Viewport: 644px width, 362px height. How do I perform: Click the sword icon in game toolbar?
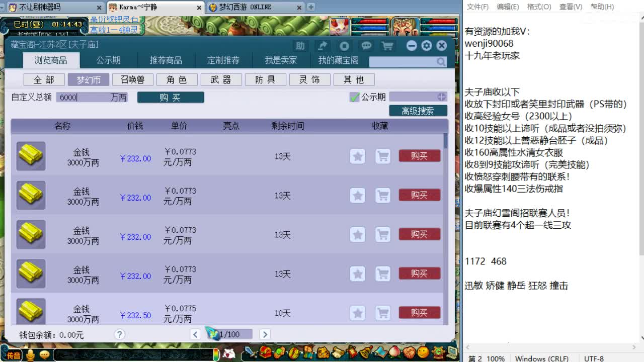[x=251, y=353]
